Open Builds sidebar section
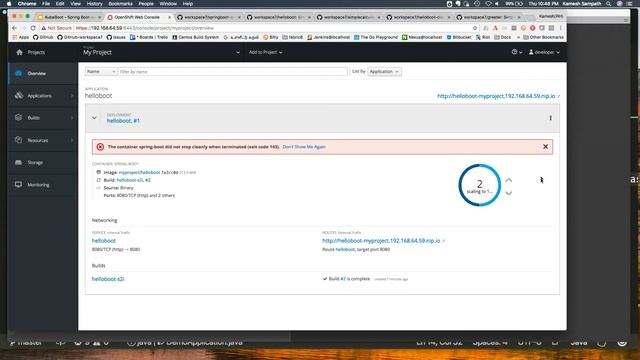640x360 pixels. [x=43, y=118]
